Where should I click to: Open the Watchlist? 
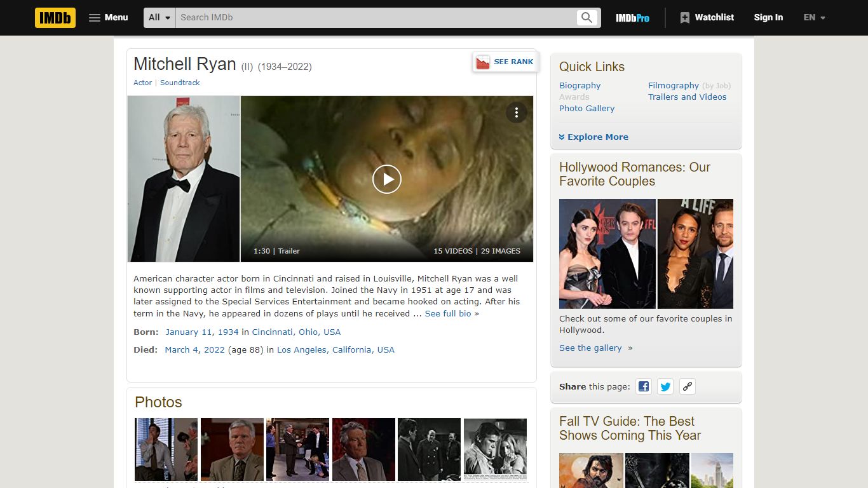coord(707,18)
